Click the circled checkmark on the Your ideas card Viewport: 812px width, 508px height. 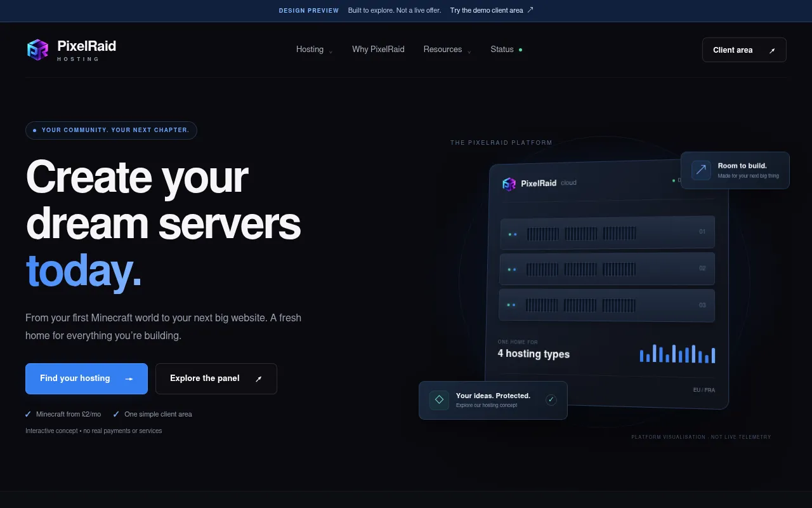[x=551, y=399]
